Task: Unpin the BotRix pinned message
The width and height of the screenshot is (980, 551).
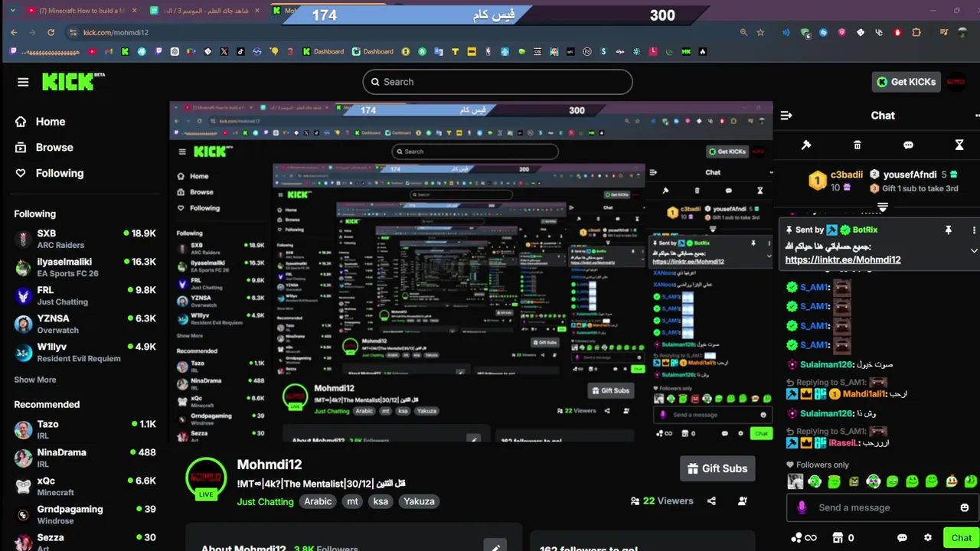Action: [x=948, y=230]
